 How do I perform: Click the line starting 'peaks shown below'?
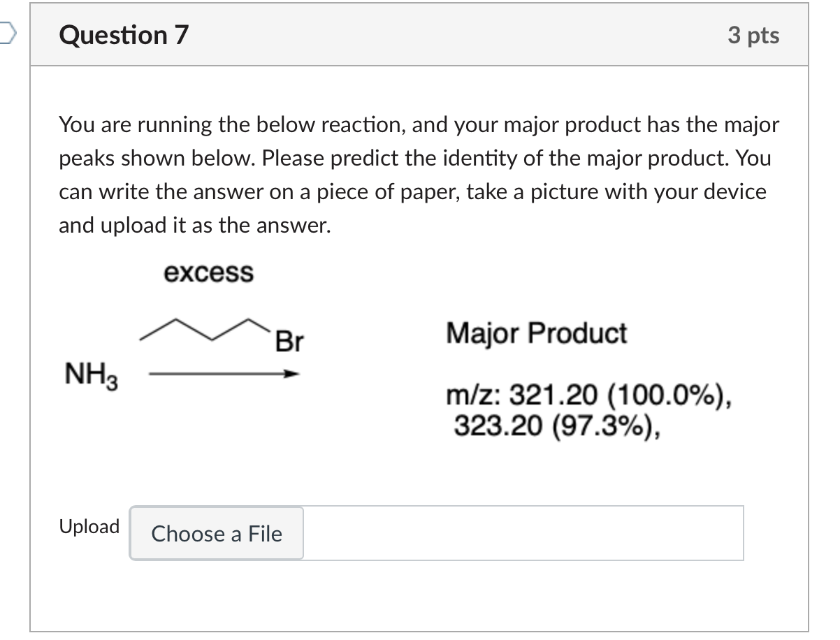414,159
